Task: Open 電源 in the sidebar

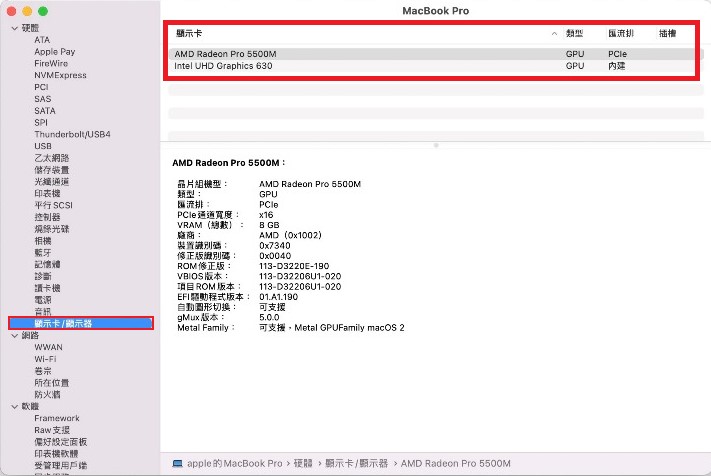Action: pyautogui.click(x=43, y=299)
